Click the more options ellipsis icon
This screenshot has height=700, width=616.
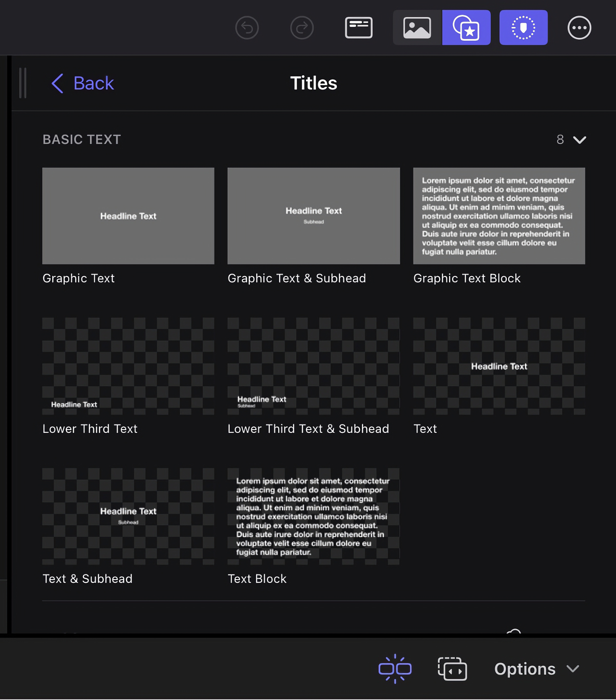(x=579, y=27)
